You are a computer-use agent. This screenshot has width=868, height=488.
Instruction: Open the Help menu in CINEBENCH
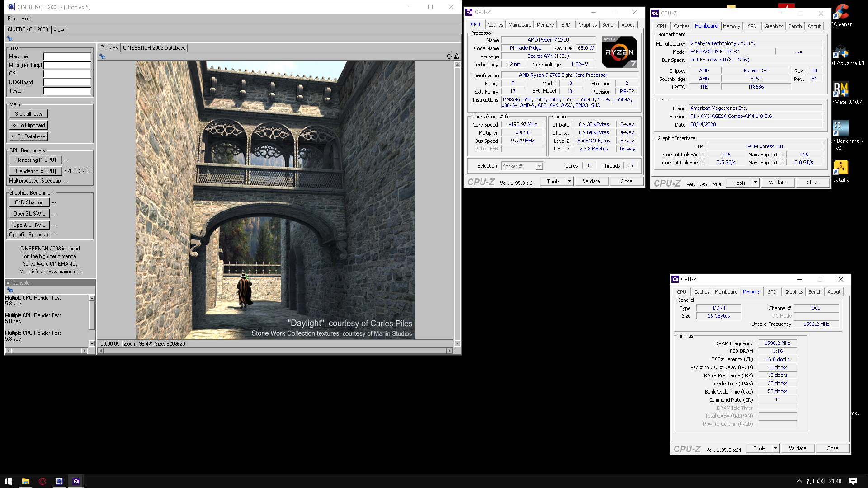26,19
